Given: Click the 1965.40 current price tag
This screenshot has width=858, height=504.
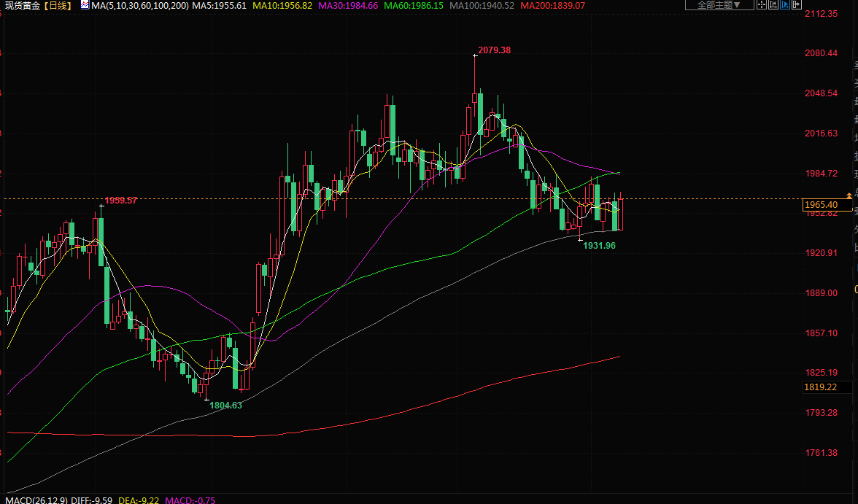Looking at the screenshot, I should pos(821,205).
